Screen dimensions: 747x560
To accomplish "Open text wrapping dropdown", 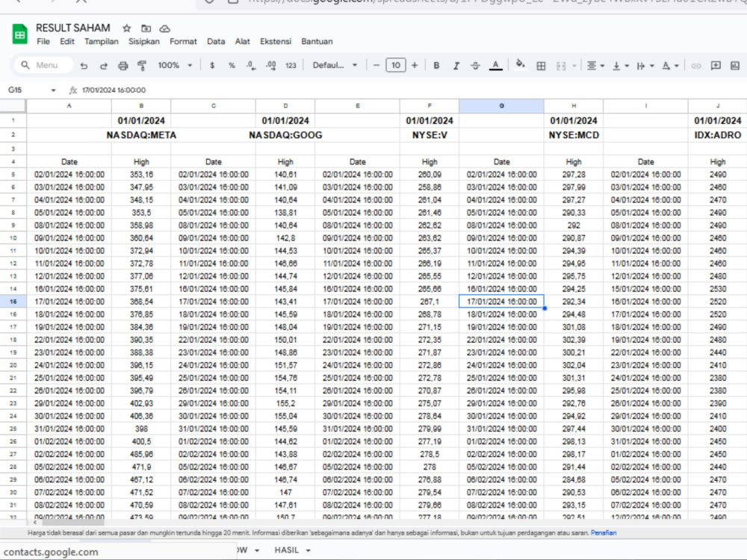I will coord(645,66).
